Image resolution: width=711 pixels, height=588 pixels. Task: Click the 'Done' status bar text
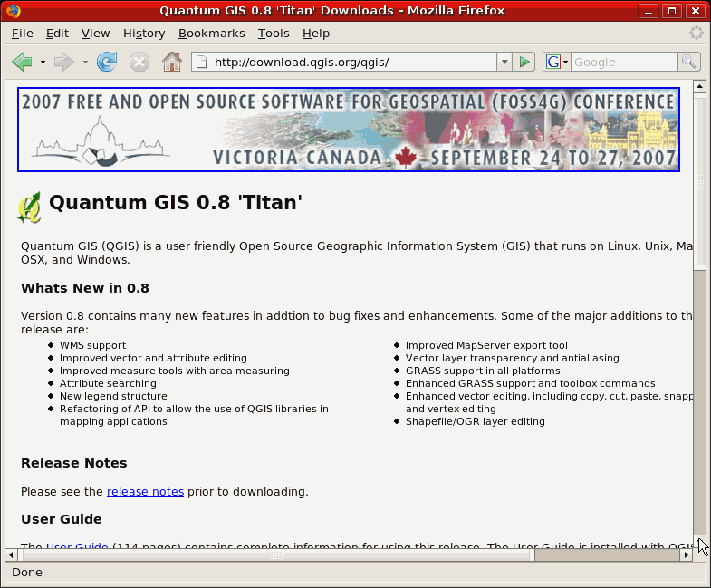27,572
